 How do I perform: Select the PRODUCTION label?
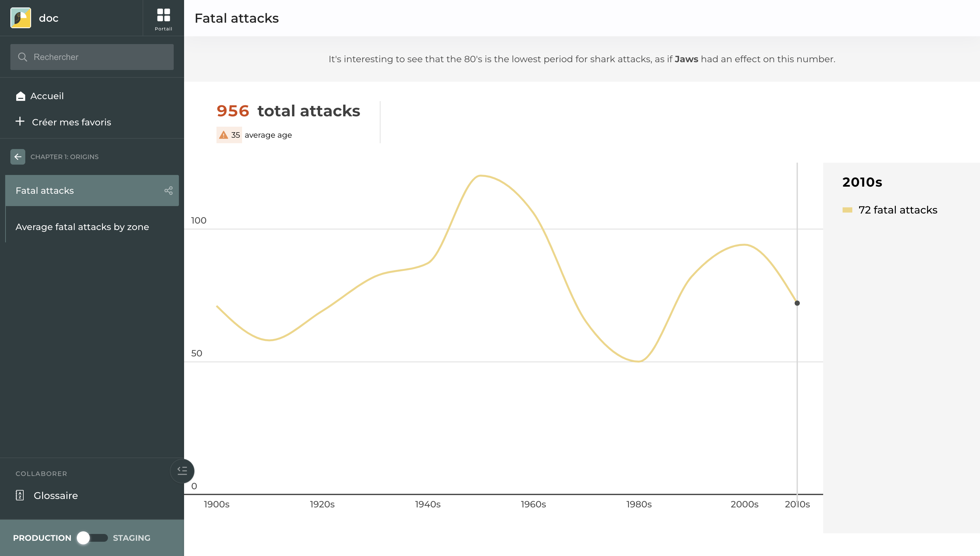coord(42,538)
